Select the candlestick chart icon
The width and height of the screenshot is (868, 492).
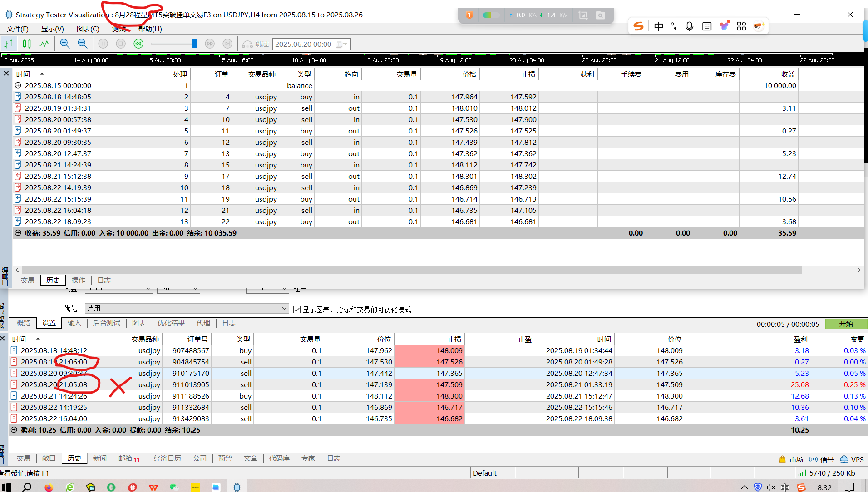pos(27,44)
